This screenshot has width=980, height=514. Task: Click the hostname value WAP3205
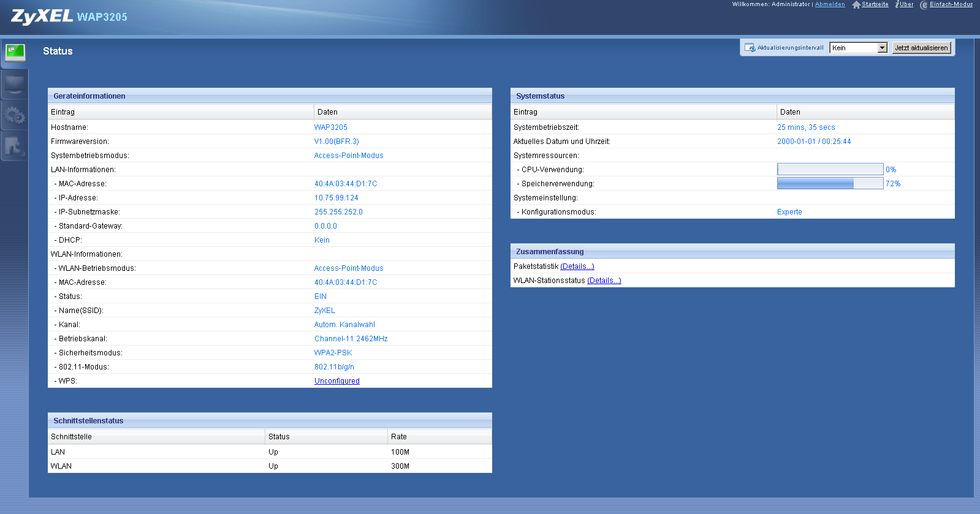point(331,127)
